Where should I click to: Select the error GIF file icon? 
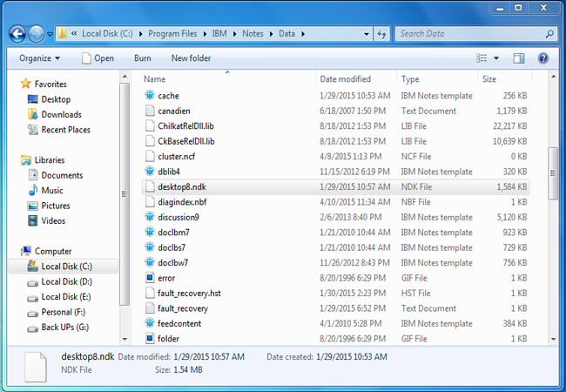coord(150,278)
